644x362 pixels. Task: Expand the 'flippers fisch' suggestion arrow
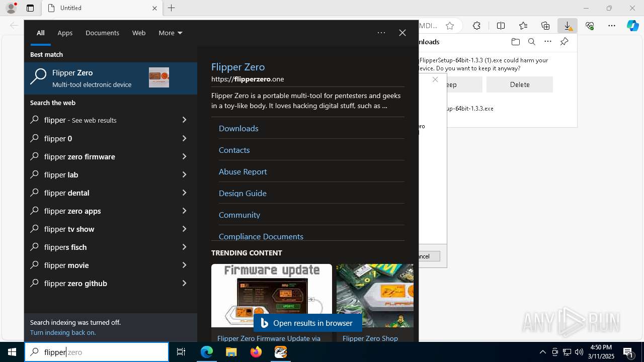coord(184,247)
